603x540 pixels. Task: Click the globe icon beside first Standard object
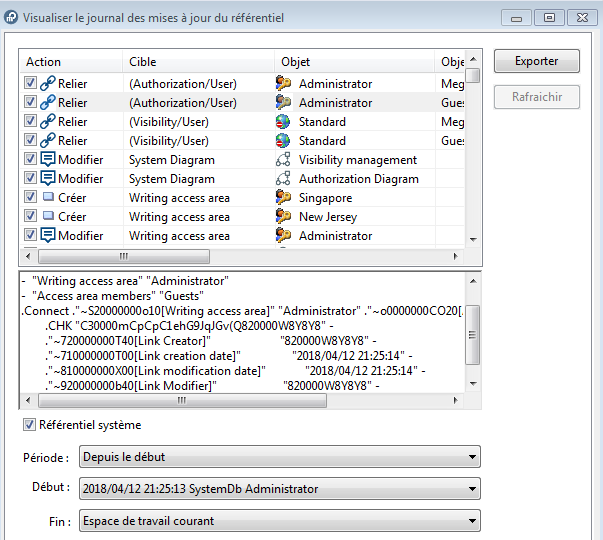tap(283, 122)
